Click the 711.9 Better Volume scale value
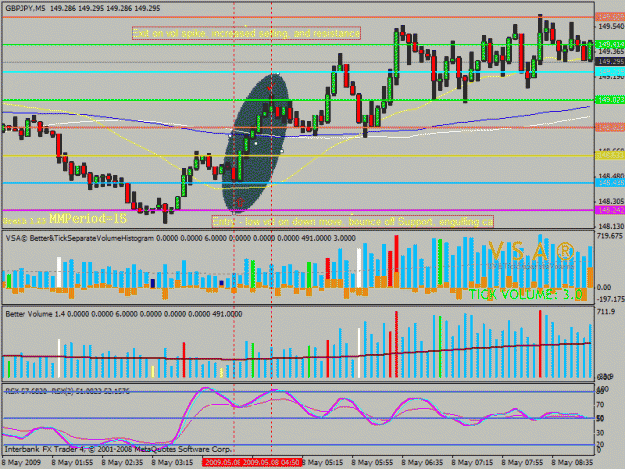This screenshot has height=469, width=625. (605, 311)
